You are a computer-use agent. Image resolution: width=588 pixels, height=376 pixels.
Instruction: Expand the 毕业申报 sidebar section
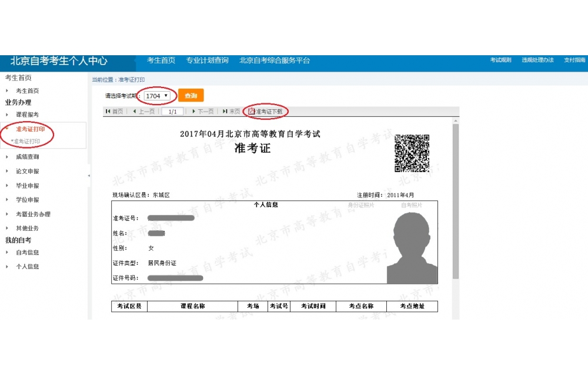point(27,186)
